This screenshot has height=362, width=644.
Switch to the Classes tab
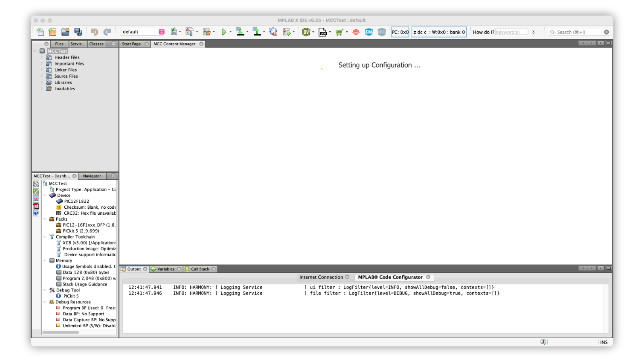tap(96, 44)
